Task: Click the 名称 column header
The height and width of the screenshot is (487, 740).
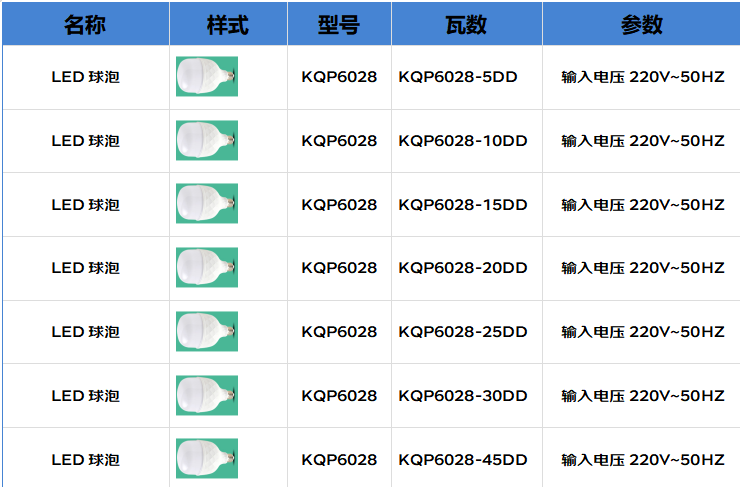Action: pyautogui.click(x=85, y=24)
